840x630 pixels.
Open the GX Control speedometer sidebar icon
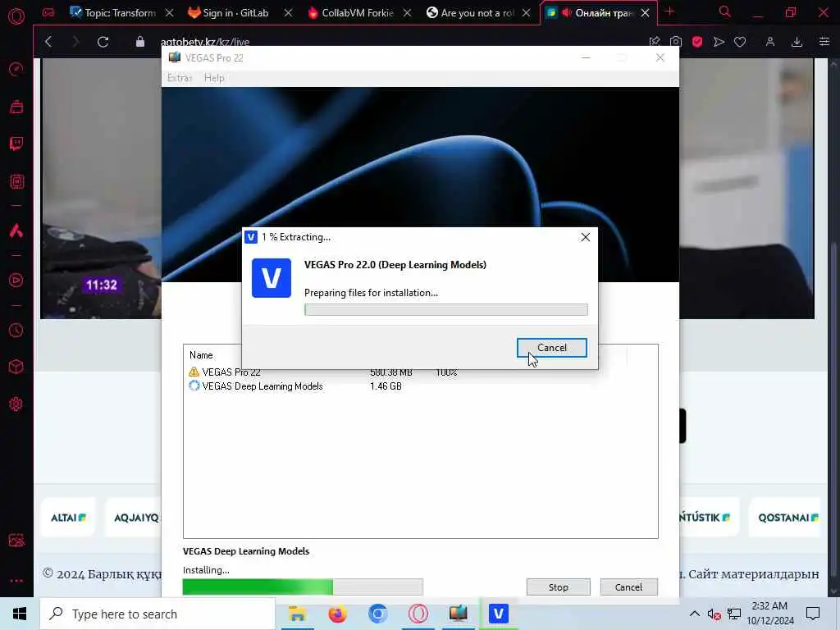tap(16, 69)
